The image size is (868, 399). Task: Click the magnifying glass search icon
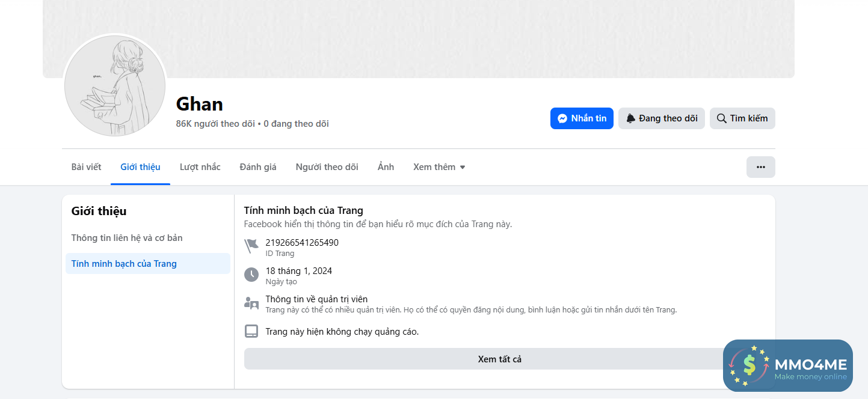coord(721,119)
